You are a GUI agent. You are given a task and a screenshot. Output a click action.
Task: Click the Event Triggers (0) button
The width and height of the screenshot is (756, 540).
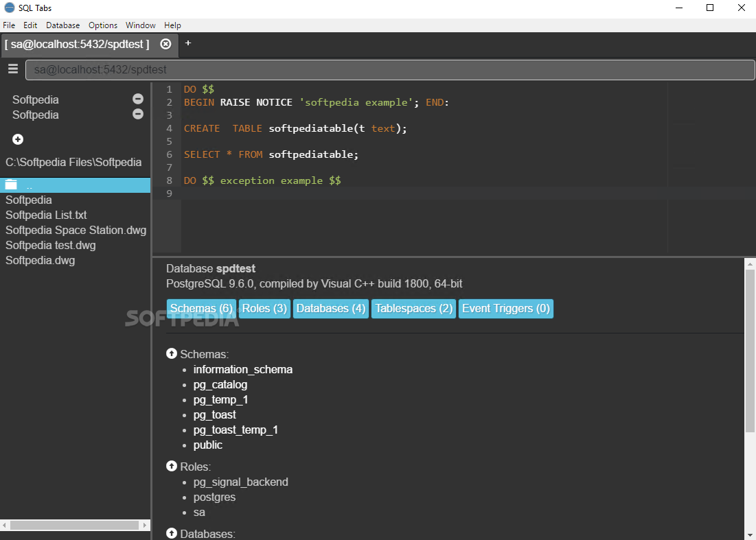point(506,309)
